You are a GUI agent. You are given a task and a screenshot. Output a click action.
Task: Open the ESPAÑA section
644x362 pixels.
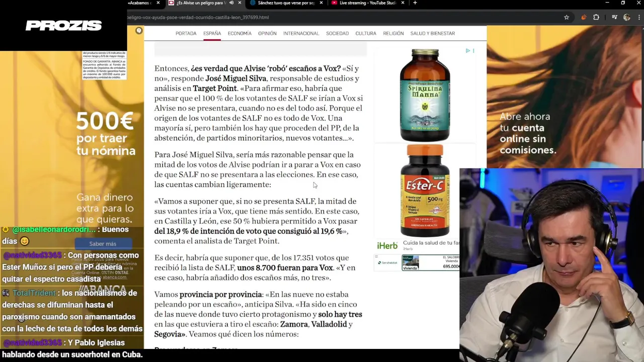pos(212,33)
